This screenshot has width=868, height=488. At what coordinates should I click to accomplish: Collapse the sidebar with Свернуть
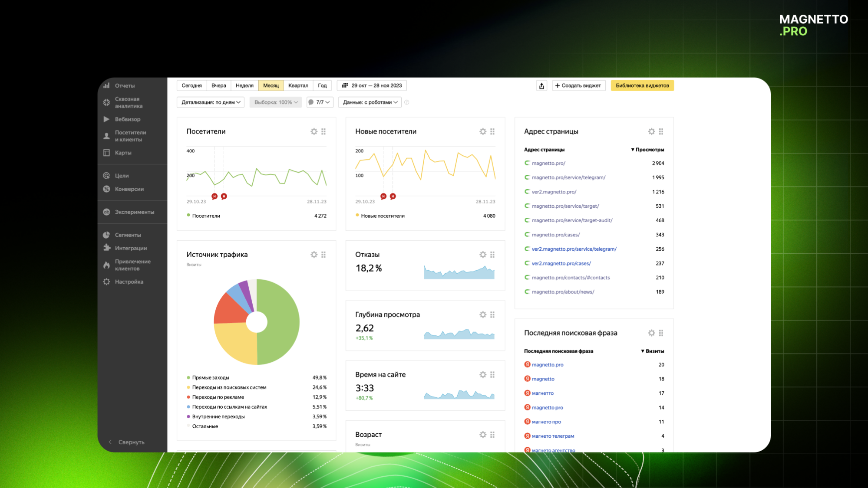point(126,442)
